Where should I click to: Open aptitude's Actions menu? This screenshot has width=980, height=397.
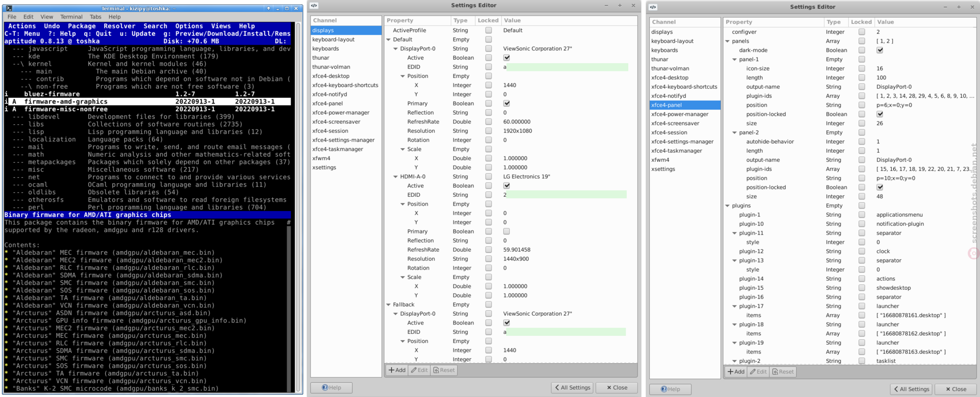(22, 26)
